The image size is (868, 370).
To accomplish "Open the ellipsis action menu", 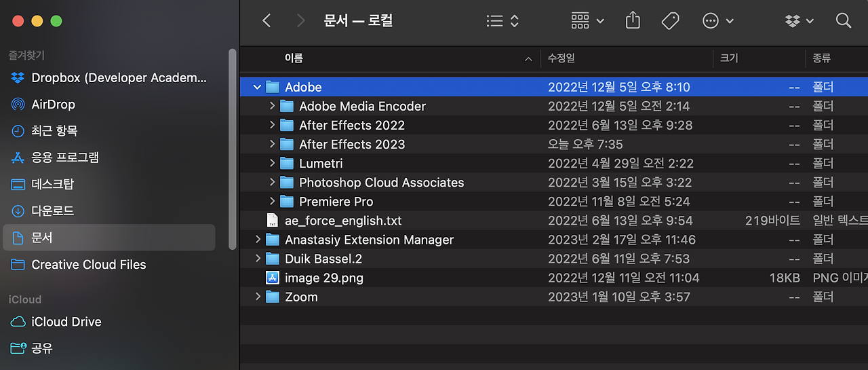I will pyautogui.click(x=718, y=21).
